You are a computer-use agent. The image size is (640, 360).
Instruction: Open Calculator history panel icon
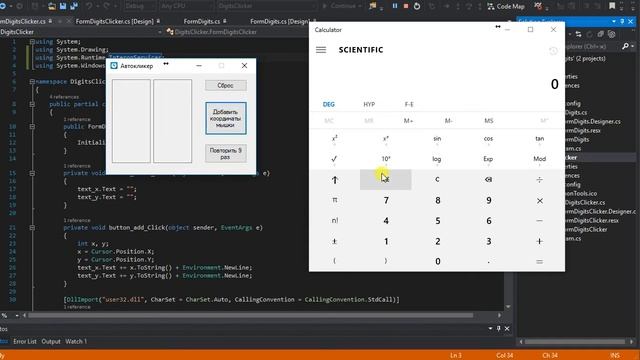[553, 51]
